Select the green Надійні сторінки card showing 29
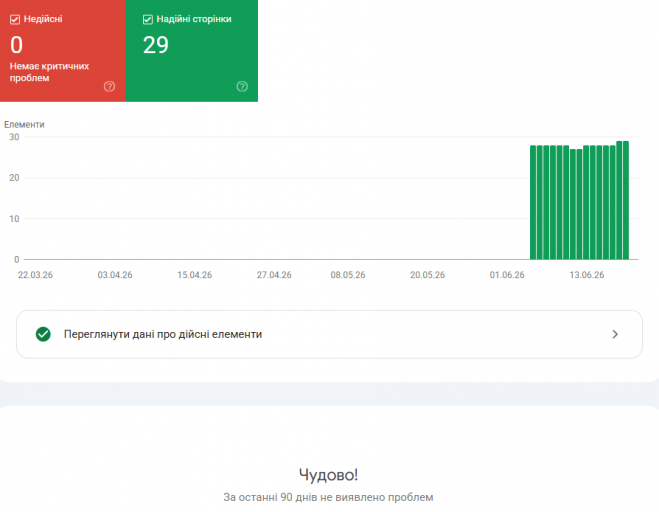659x512 pixels. (192, 50)
